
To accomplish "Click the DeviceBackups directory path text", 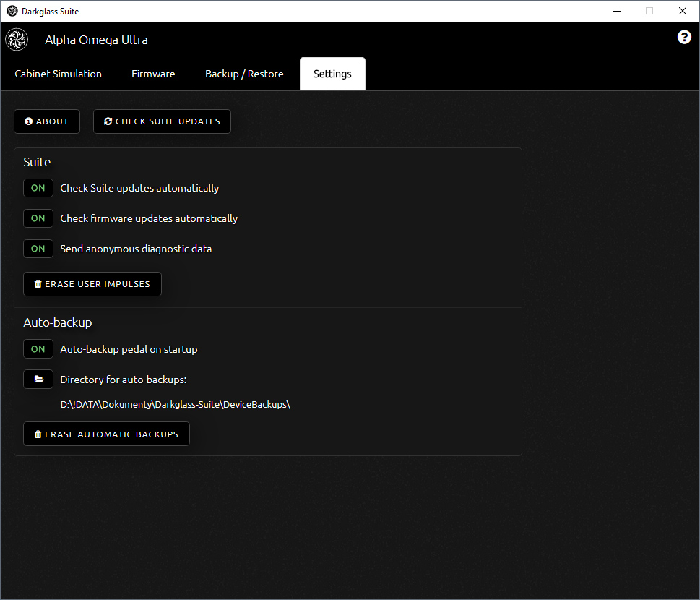I will [x=176, y=404].
